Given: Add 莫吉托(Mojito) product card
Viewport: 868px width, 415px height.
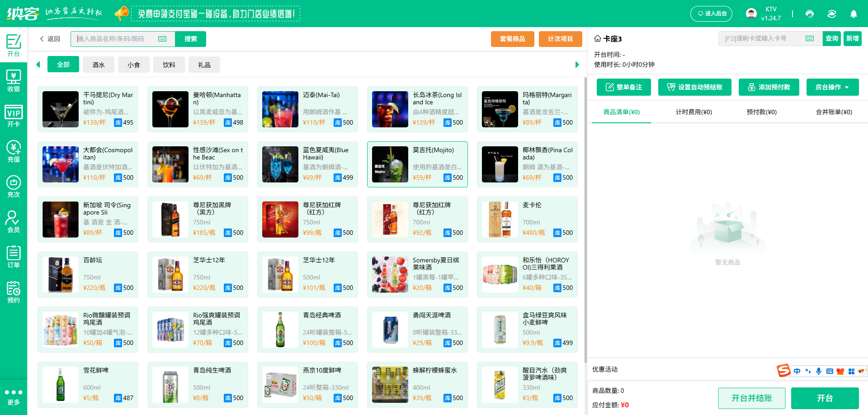Looking at the screenshot, I should tap(417, 164).
